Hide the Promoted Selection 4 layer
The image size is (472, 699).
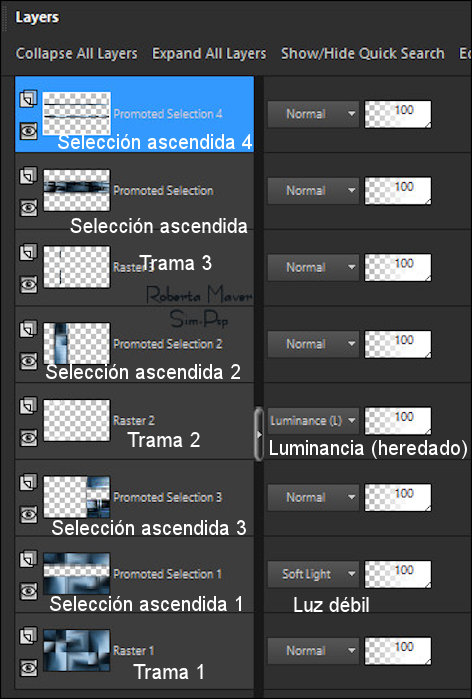pyautogui.click(x=29, y=131)
